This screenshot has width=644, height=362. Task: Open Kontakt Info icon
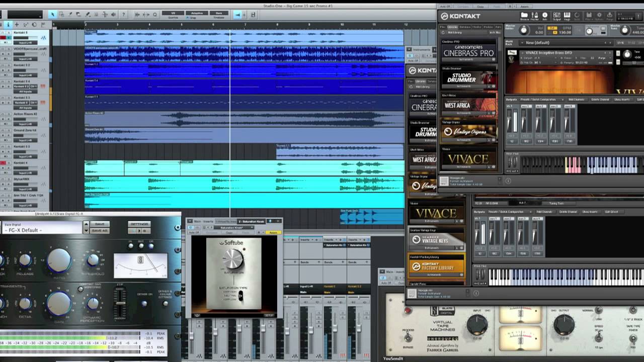pos(545,17)
